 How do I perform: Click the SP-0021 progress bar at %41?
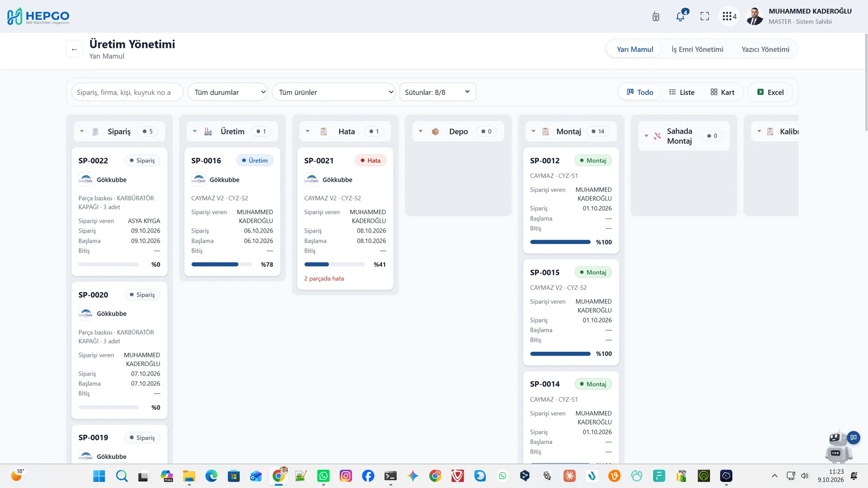[334, 265]
